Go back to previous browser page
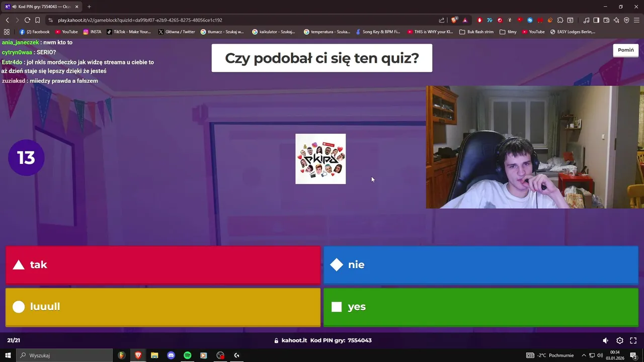The height and width of the screenshot is (362, 644). click(x=7, y=20)
